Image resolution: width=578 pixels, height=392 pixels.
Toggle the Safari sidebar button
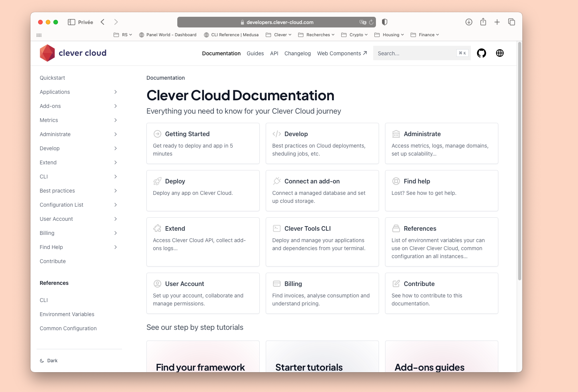pyautogui.click(x=71, y=22)
